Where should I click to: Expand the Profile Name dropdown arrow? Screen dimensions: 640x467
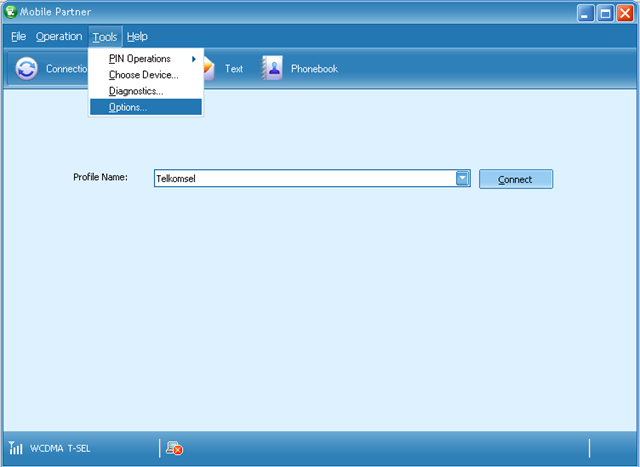click(462, 178)
